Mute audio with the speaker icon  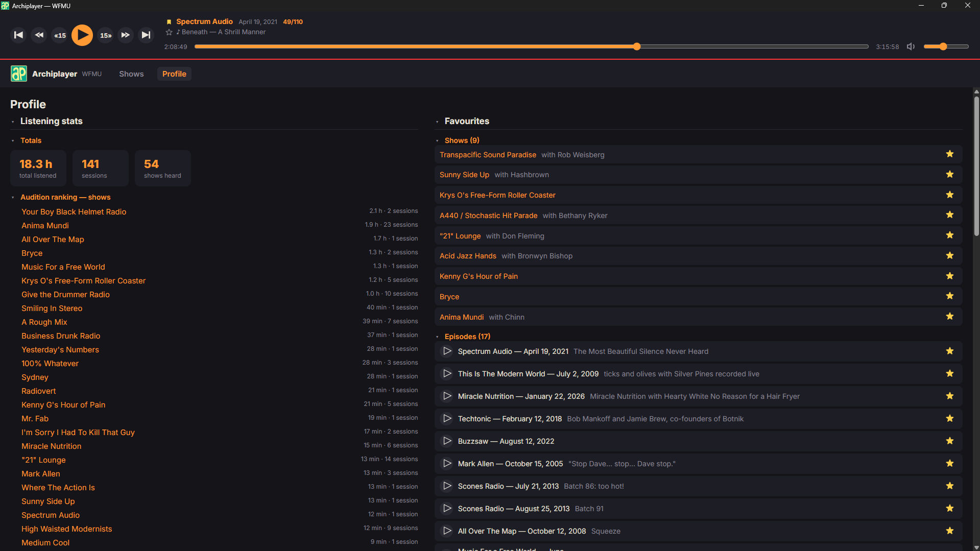click(911, 46)
